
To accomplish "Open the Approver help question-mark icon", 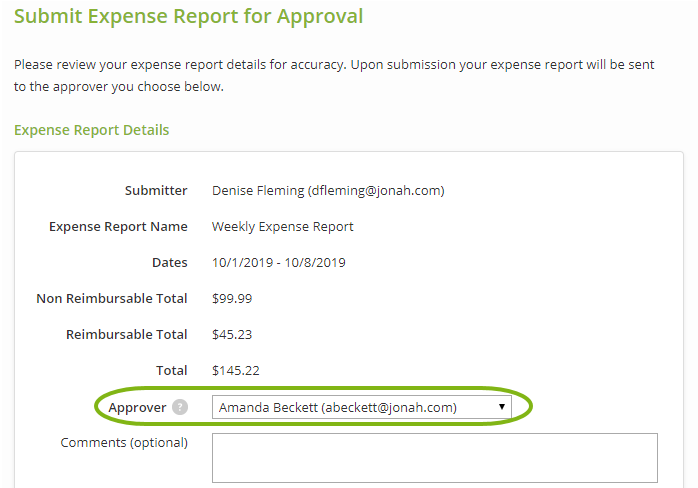I will pos(180,407).
